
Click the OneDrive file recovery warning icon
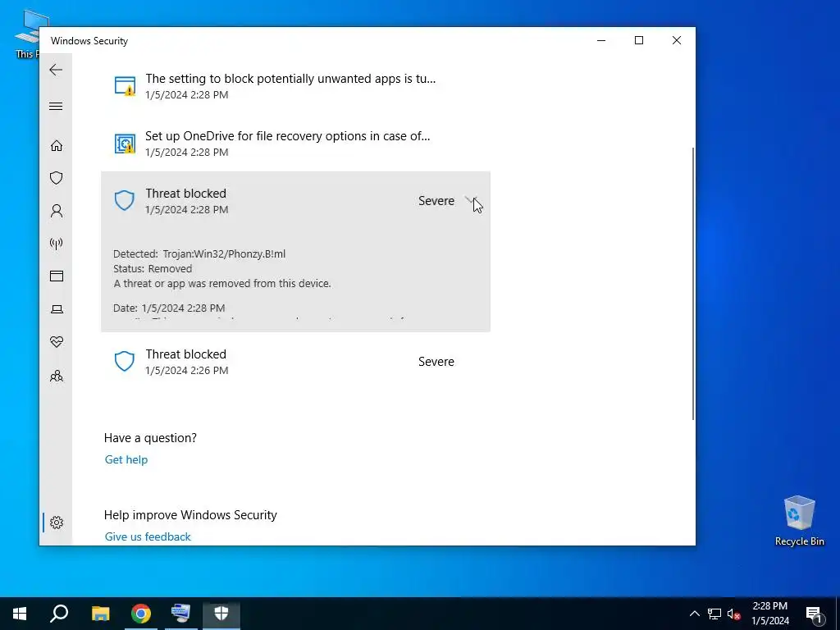[125, 144]
